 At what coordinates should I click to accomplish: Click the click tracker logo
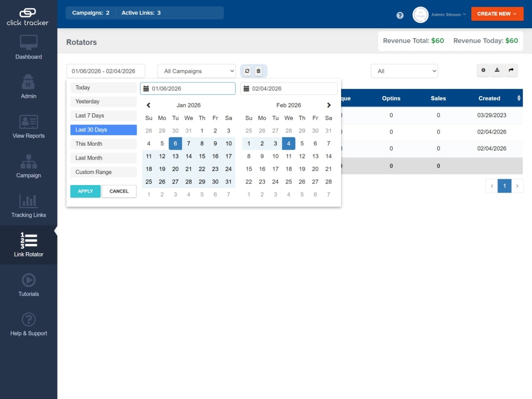pyautogui.click(x=28, y=17)
